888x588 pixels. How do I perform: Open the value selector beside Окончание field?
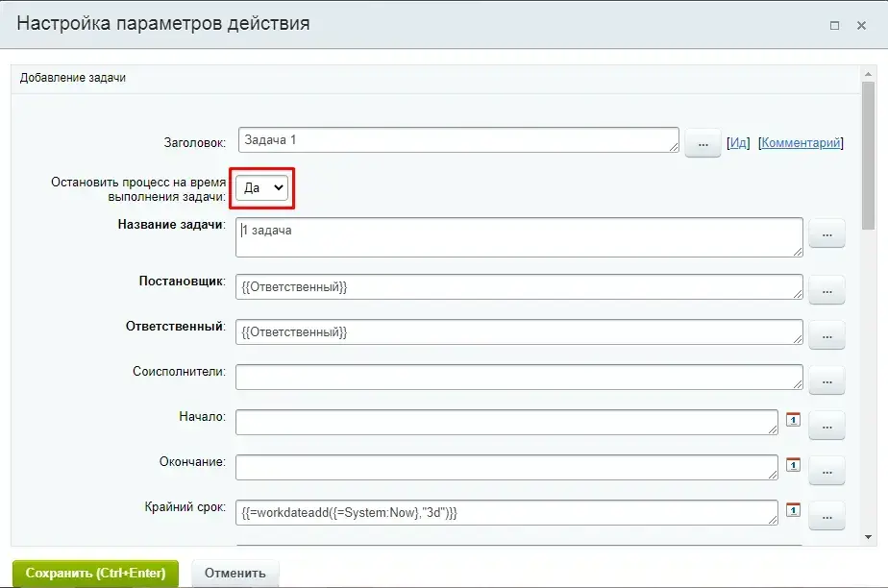point(826,469)
